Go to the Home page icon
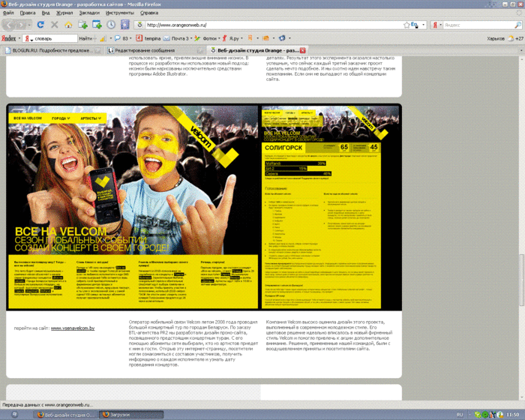Image resolution: width=525 pixels, height=420 pixels. coord(68,25)
